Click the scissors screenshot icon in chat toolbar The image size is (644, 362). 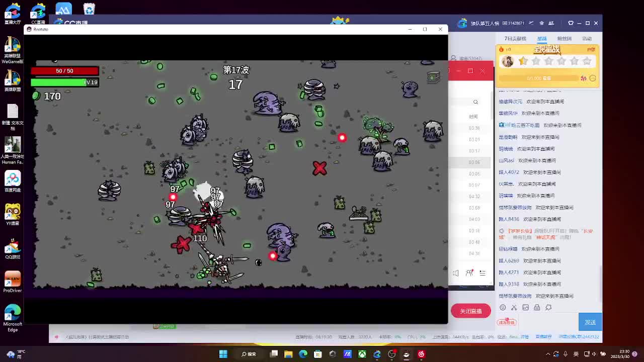point(514,307)
